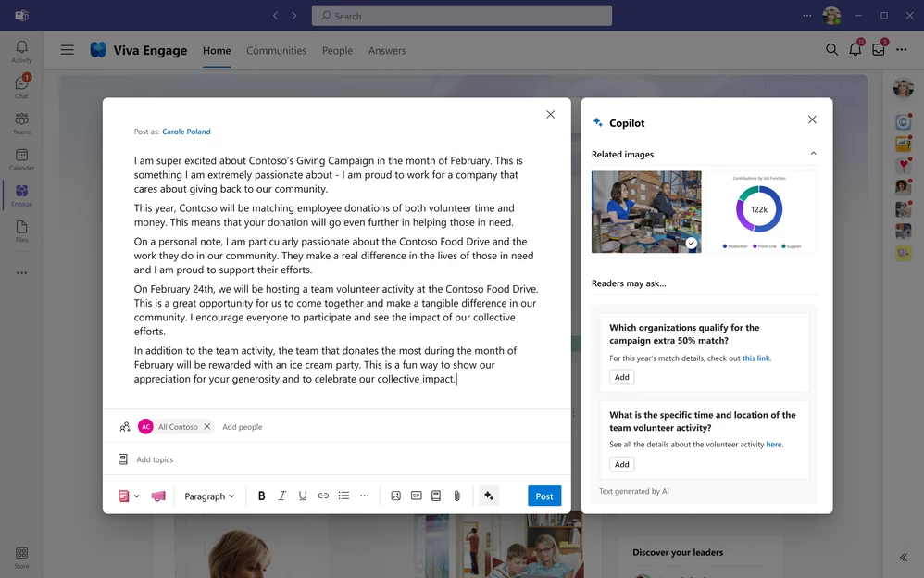This screenshot has height=578, width=924.
Task: Apply underline formatting
Action: (x=301, y=496)
